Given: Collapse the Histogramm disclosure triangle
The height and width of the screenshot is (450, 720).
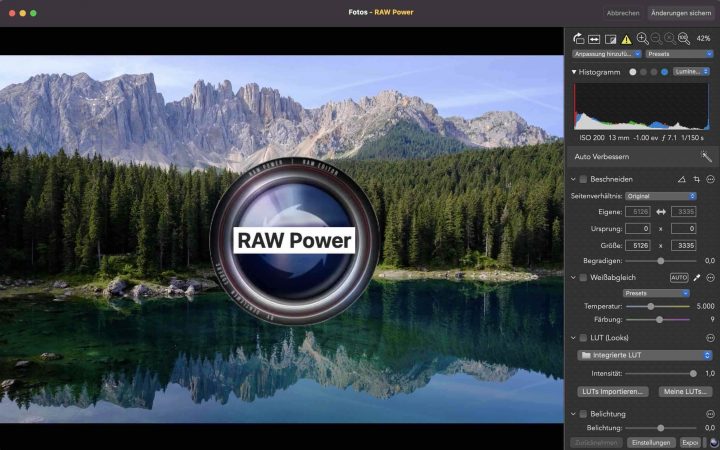Looking at the screenshot, I should pyautogui.click(x=574, y=72).
